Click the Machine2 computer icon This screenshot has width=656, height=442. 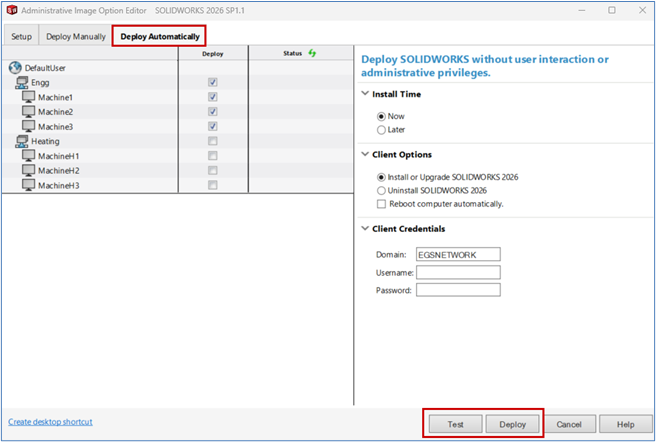click(x=28, y=112)
